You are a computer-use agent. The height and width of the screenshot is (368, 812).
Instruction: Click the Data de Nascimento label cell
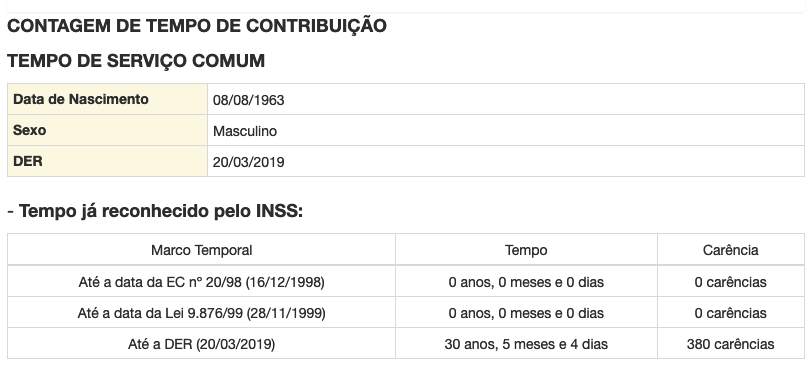click(x=107, y=99)
